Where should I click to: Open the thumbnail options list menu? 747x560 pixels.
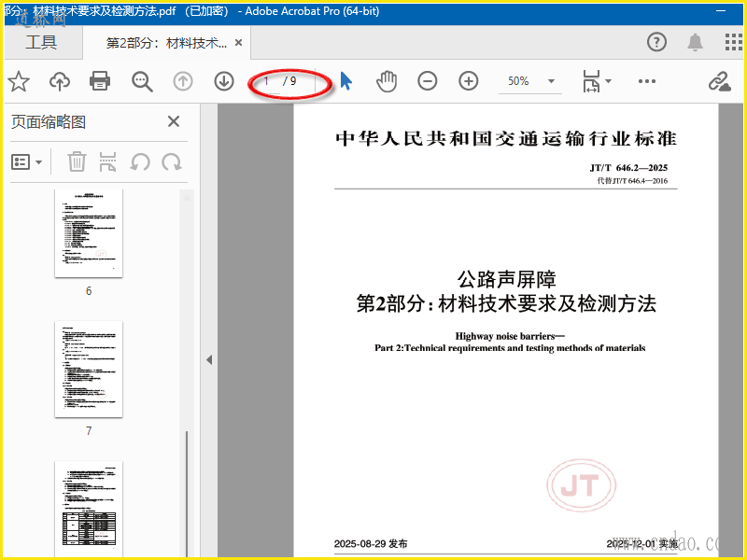(x=26, y=161)
